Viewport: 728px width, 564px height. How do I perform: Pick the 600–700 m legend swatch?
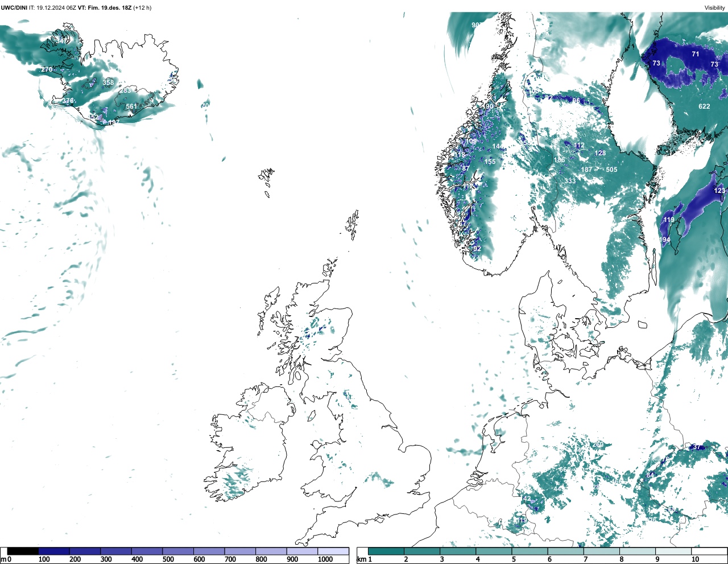click(x=209, y=551)
